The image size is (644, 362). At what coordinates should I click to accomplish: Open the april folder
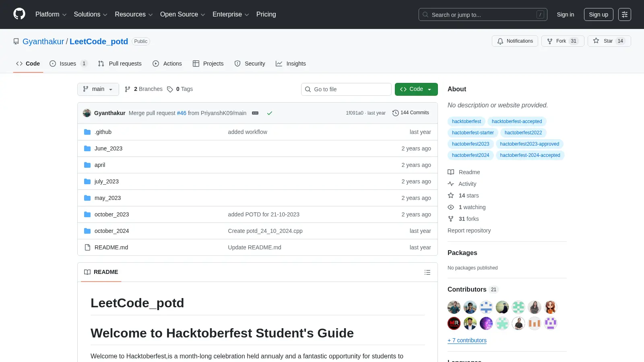point(100,165)
